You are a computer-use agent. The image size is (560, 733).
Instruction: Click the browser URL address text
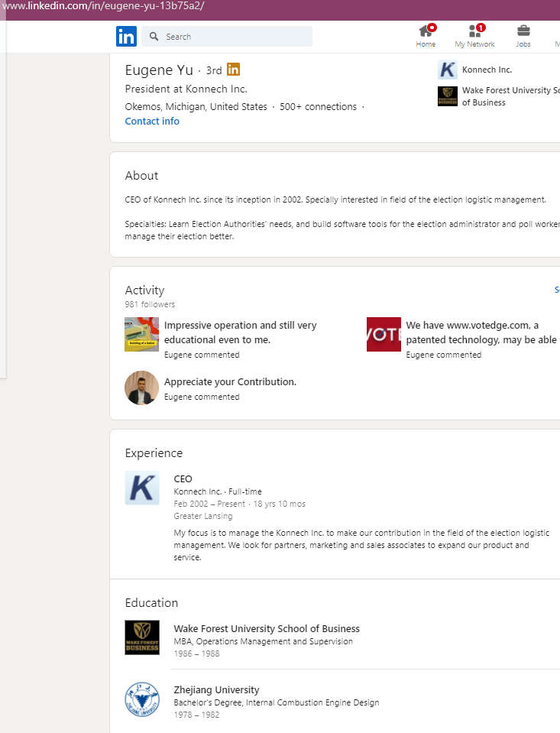coord(103,6)
